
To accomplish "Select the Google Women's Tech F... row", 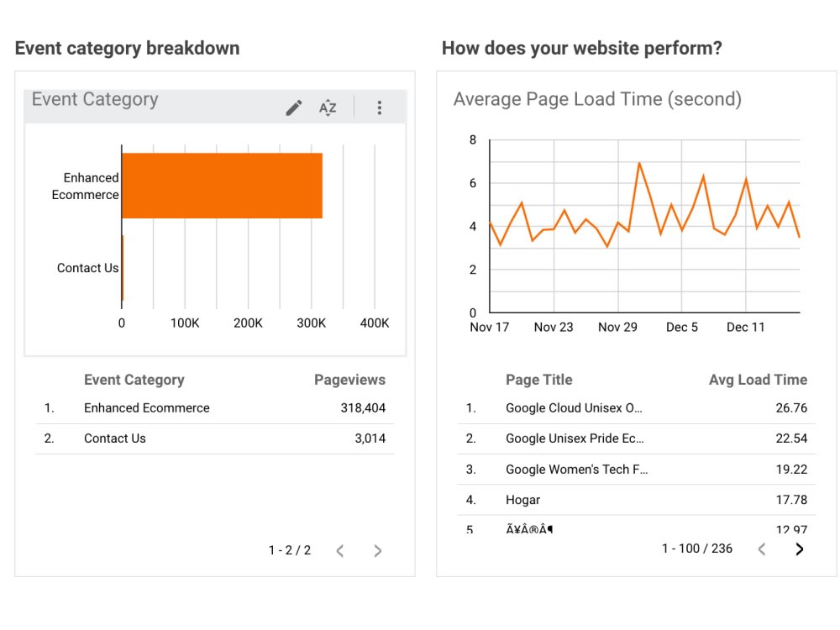I will [637, 470].
